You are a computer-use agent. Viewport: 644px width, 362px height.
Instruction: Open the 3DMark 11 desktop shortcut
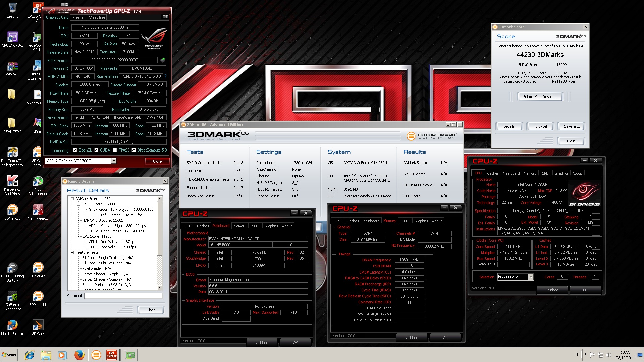click(x=38, y=298)
